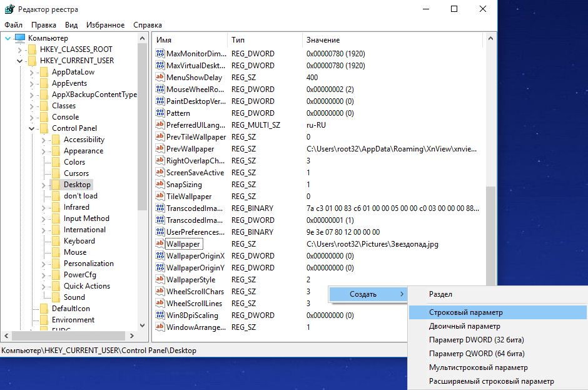Image resolution: width=588 pixels, height=390 pixels.
Task: Click the string value icon beside Wallpaper
Action: point(160,244)
